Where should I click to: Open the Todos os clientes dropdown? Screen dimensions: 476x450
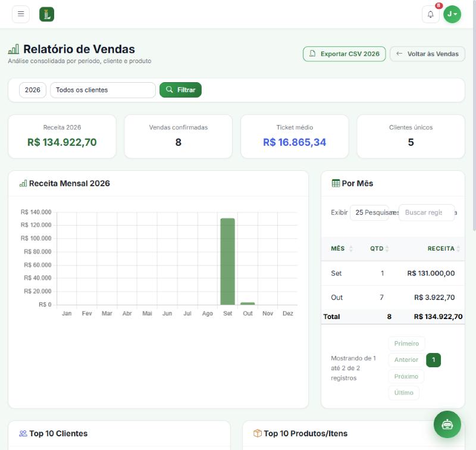point(103,90)
